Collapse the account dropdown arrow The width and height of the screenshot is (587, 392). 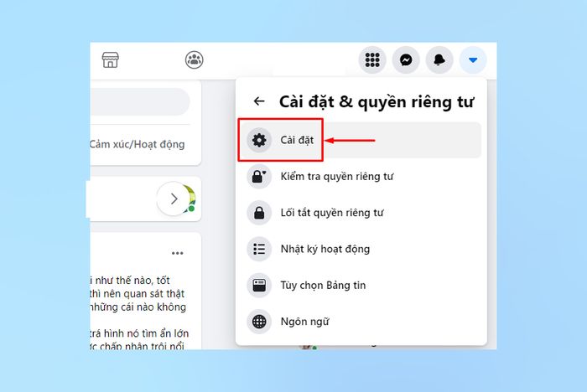pyautogui.click(x=473, y=59)
